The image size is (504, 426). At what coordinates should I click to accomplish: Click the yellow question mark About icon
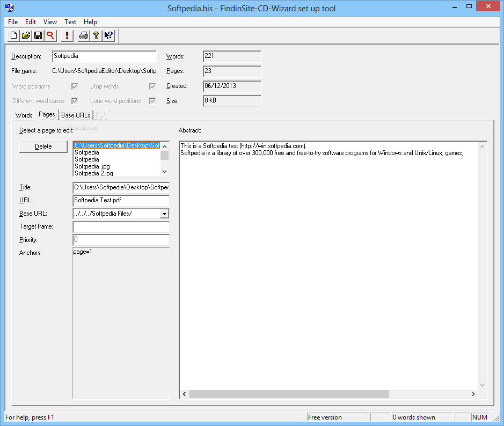[x=96, y=35]
